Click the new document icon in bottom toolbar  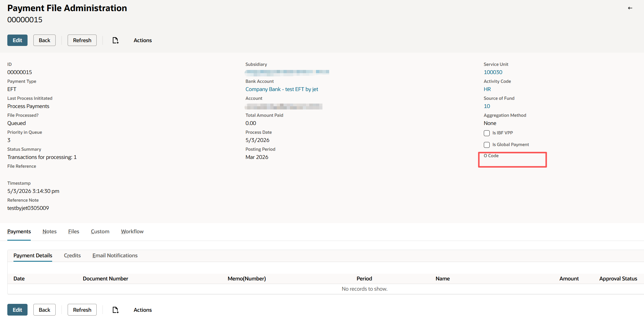point(115,310)
